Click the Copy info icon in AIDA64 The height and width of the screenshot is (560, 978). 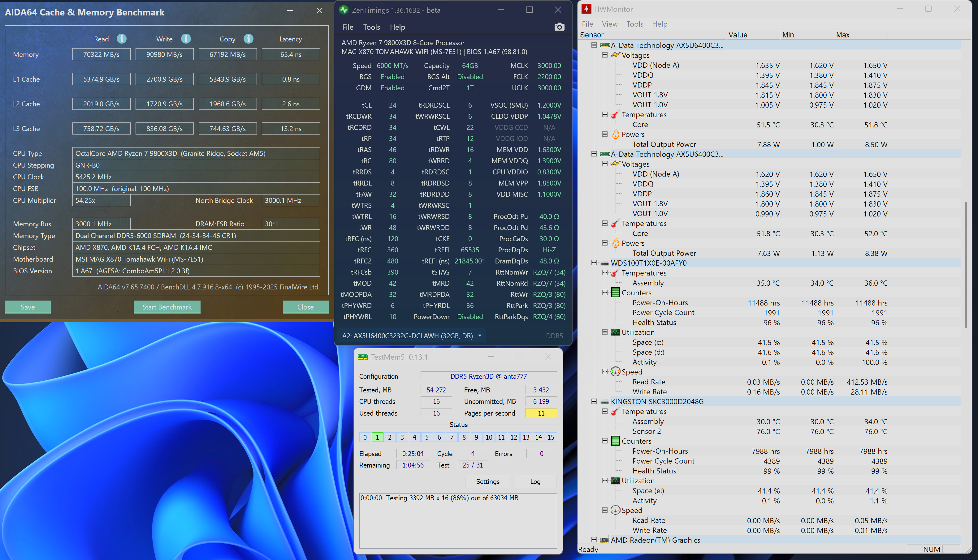tap(249, 39)
